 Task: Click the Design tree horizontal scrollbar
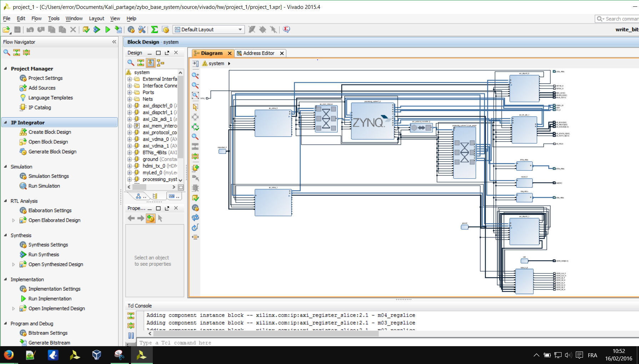139,187
